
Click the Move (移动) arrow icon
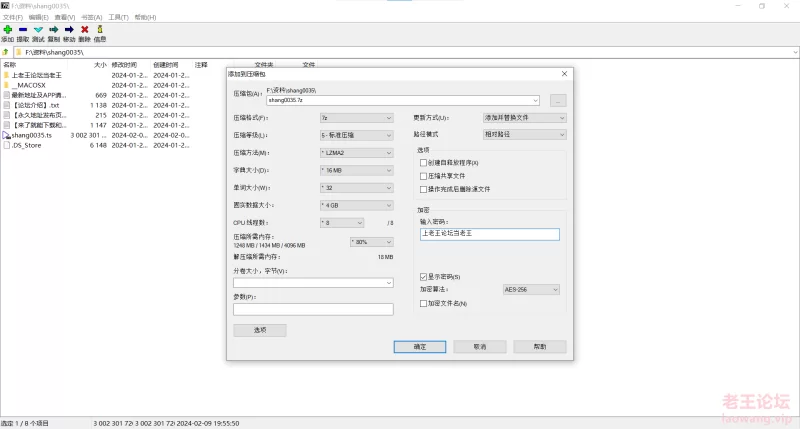pyautogui.click(x=68, y=30)
